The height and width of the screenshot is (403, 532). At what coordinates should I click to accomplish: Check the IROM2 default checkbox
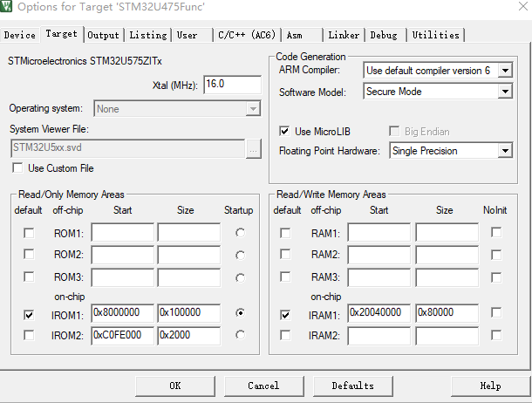click(x=29, y=335)
